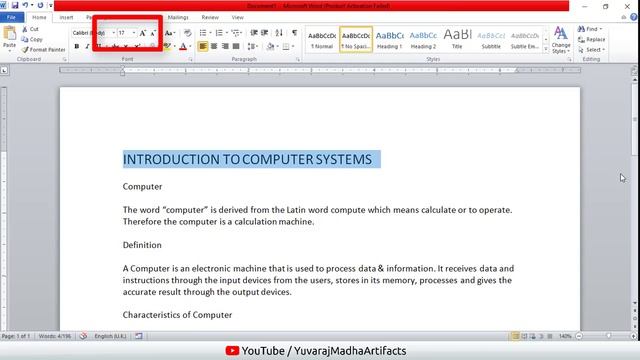Screen dimensions: 640x360
Task: Open the Select dropdown in Editing
Action: pyautogui.click(x=592, y=50)
